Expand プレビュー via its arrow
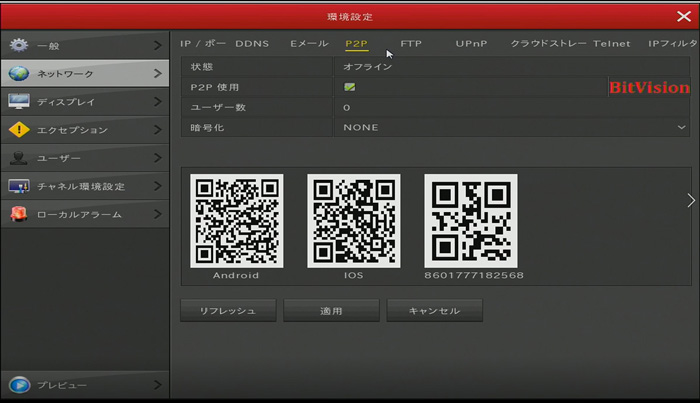The image size is (700, 403). 158,384
